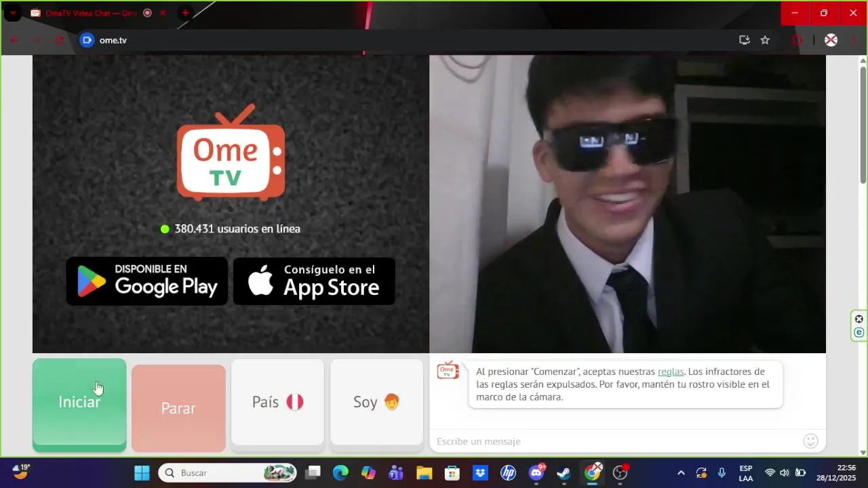Open the clock showing 22:56
The height and width of the screenshot is (488, 868).
836,472
